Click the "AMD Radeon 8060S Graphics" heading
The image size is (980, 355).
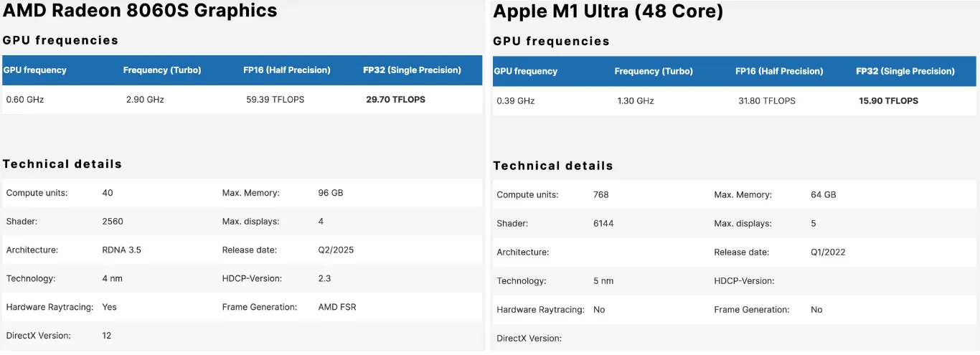[140, 11]
